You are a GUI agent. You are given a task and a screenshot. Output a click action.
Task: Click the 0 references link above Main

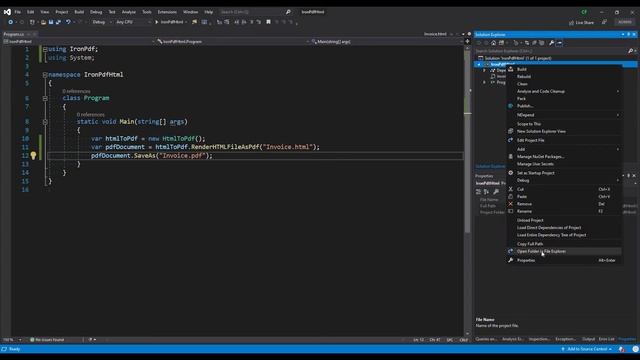coord(91,115)
